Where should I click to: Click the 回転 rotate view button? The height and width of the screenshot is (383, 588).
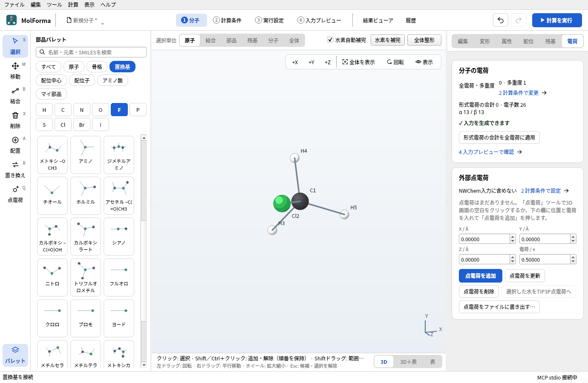tap(395, 62)
